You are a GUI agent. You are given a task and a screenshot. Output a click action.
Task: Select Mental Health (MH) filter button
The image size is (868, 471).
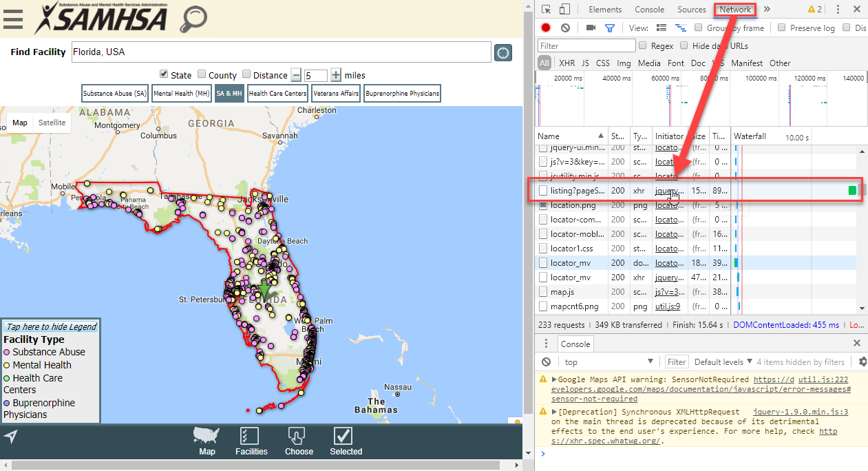182,93
